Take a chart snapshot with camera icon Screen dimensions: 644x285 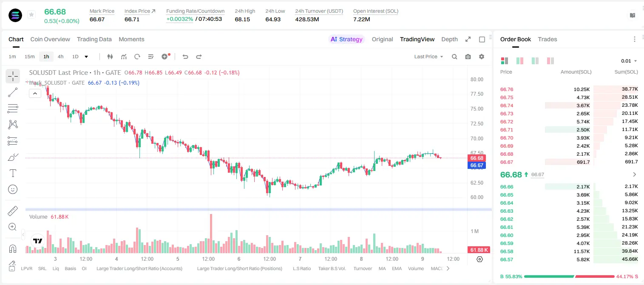[468, 57]
